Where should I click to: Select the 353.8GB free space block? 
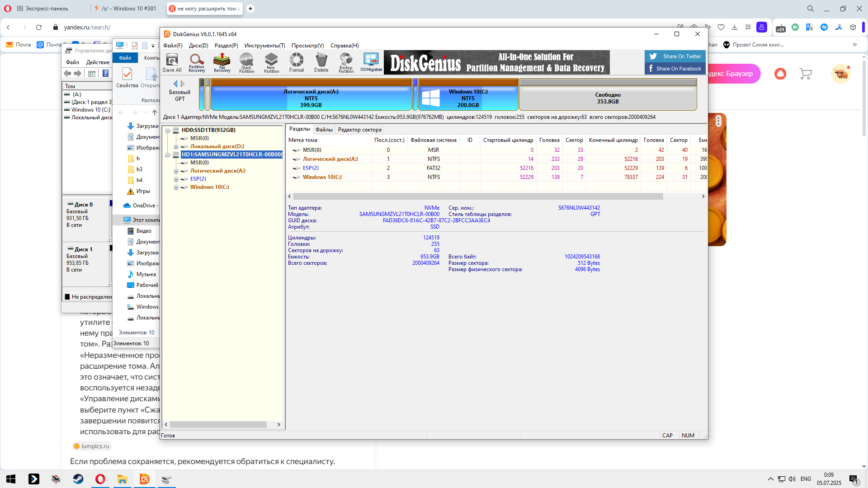[x=608, y=98]
